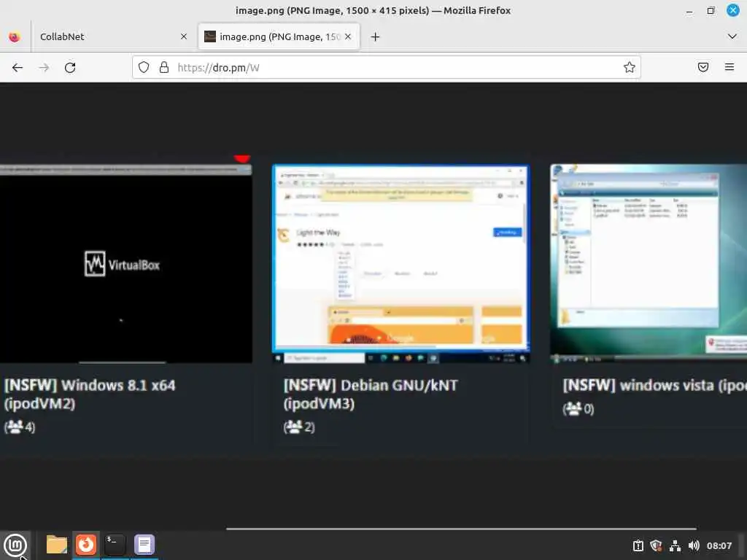The image size is (747, 560).
Task: Reload the current page
Action: [70, 68]
